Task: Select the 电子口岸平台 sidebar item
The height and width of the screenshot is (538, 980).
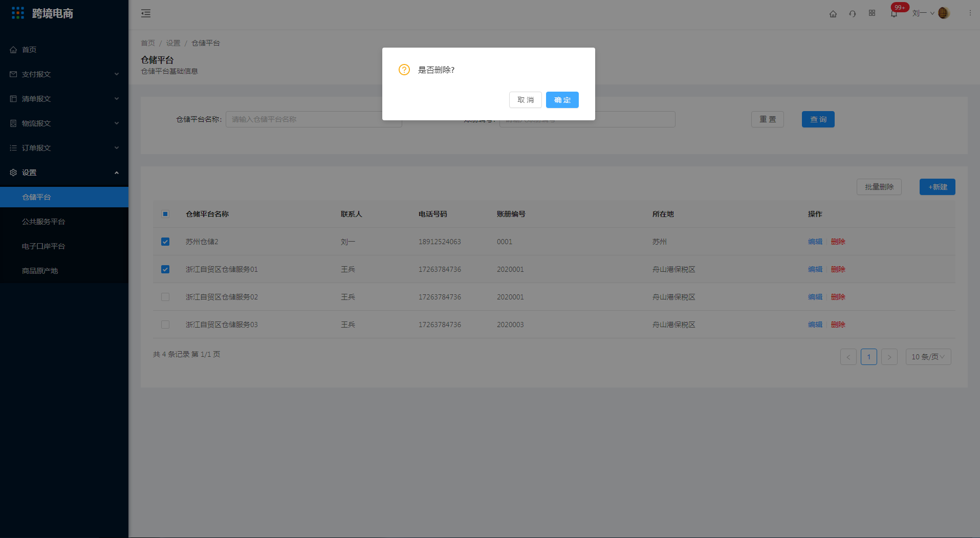Action: [64, 246]
